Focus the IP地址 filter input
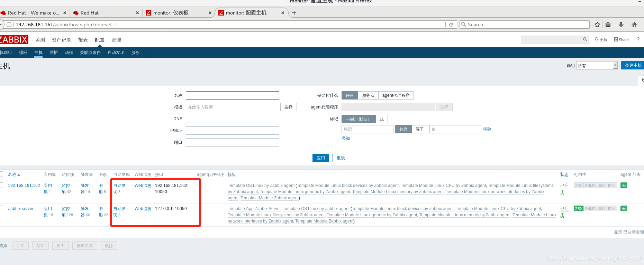The height and width of the screenshot is (265, 644). [233, 131]
